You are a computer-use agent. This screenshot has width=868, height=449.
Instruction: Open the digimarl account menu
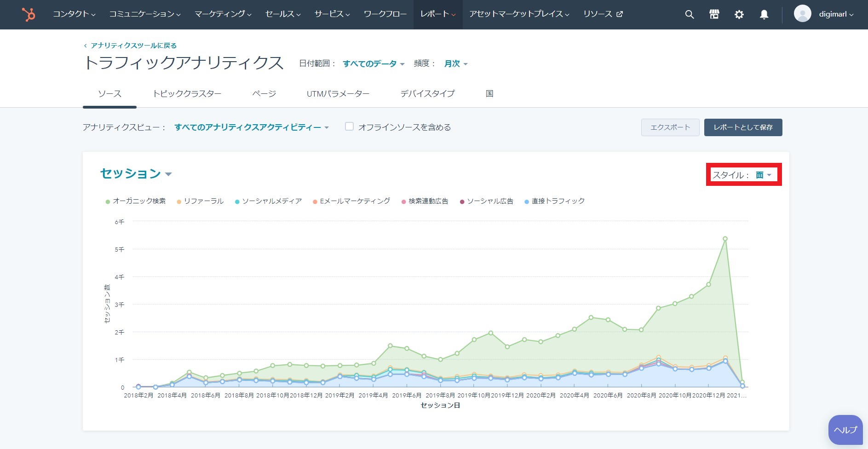pyautogui.click(x=836, y=14)
